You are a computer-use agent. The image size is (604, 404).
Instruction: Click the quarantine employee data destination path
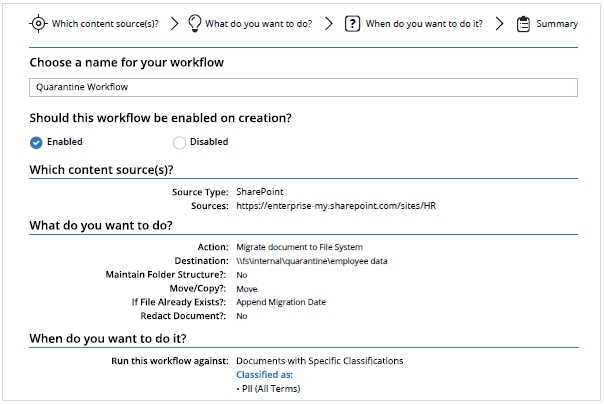pyautogui.click(x=311, y=260)
